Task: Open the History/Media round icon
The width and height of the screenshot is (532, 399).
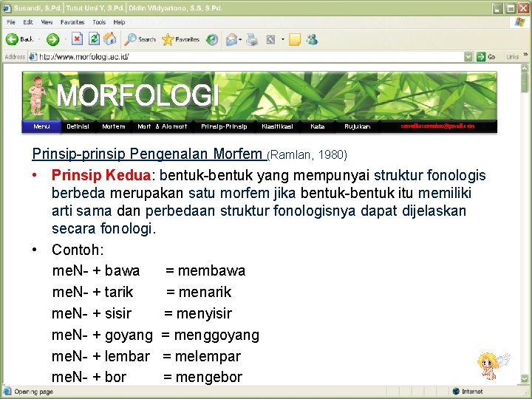Action: click(x=212, y=40)
